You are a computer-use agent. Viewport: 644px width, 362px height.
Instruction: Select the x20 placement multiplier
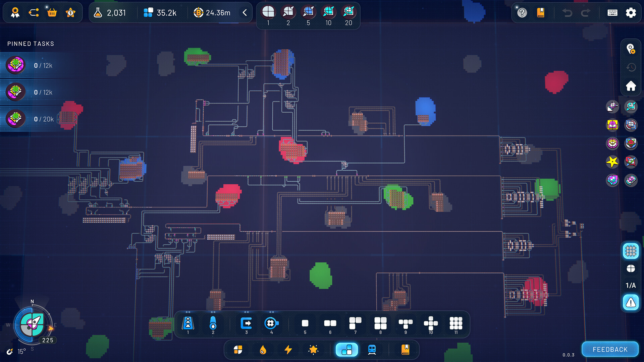pos(348,12)
